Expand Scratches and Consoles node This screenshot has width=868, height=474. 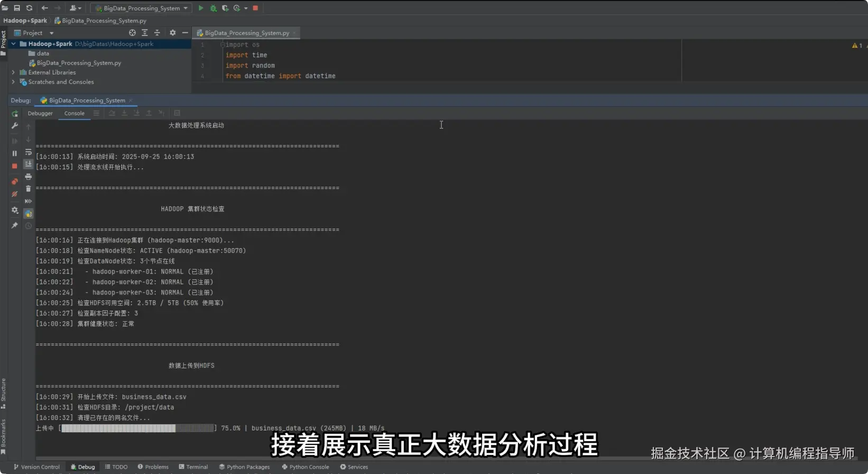pyautogui.click(x=13, y=82)
